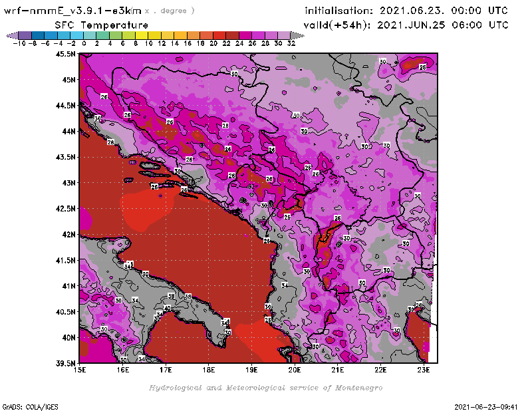The height and width of the screenshot is (411, 532).
Task: Select the pale pink 30 to 32 legend swatch
Action: (284, 35)
